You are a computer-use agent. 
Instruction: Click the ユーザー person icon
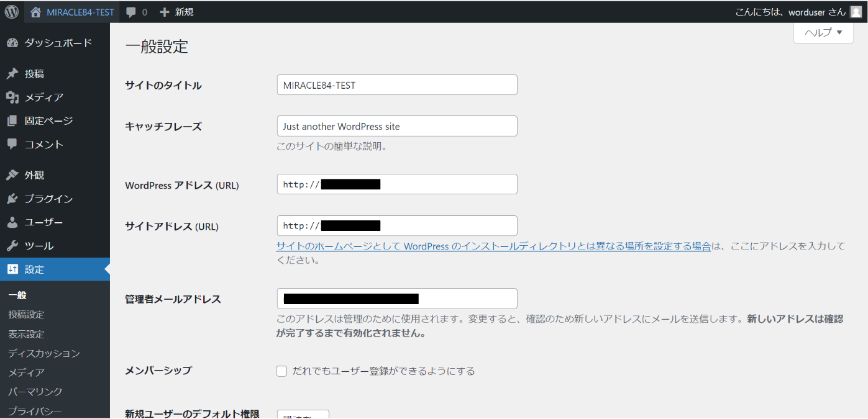point(12,222)
